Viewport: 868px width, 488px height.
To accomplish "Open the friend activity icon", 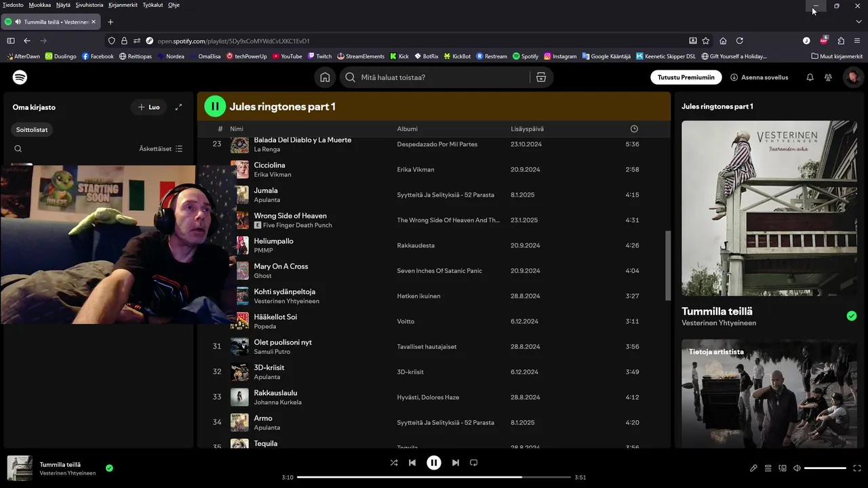I will (x=828, y=77).
